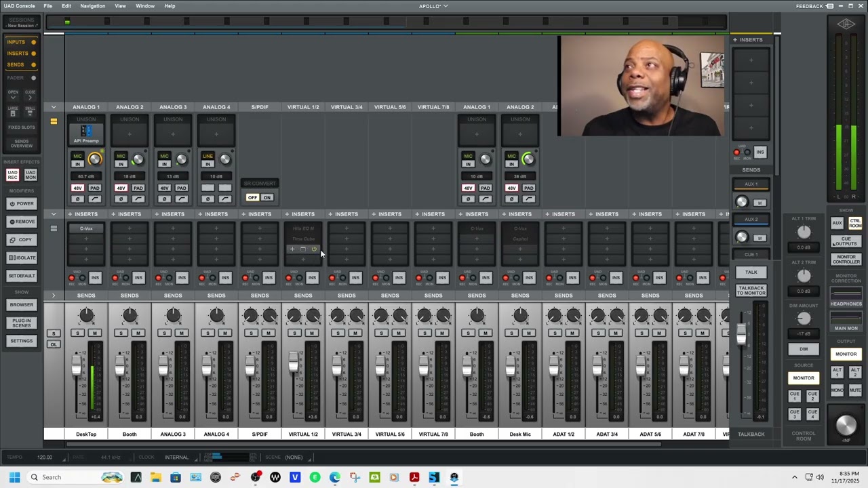Click the Analog 1 gain knob
868x488 pixels.
[94, 159]
